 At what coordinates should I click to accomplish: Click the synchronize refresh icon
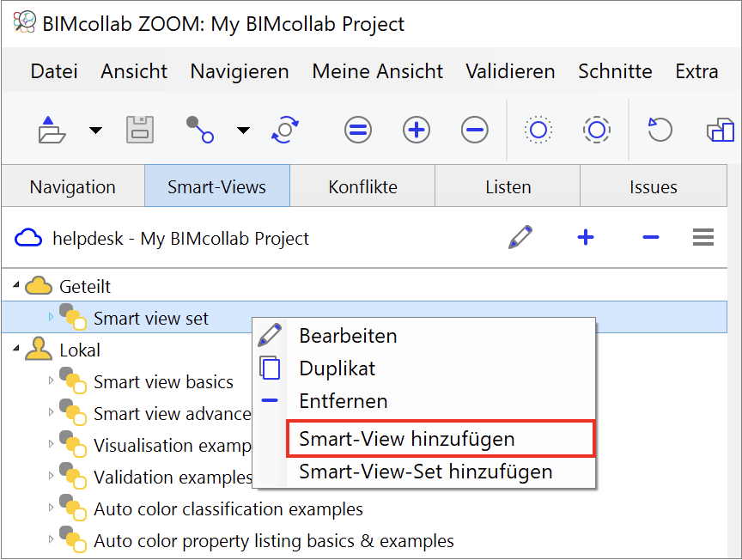click(285, 129)
